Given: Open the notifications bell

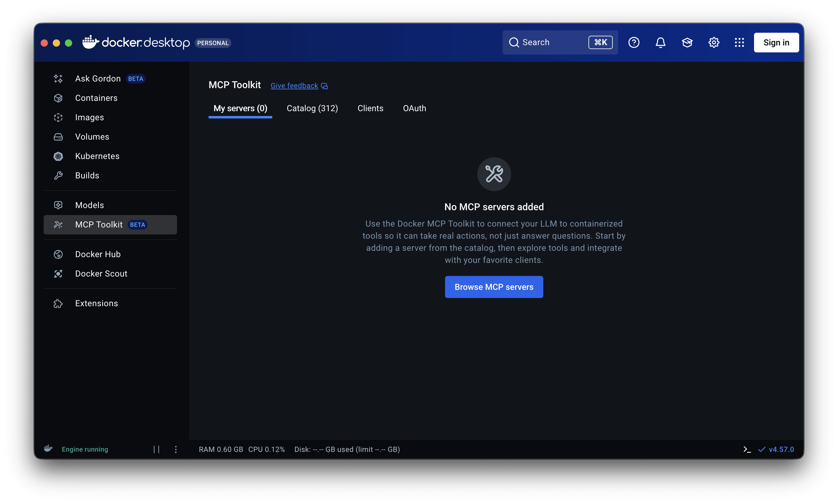Looking at the screenshot, I should [x=660, y=42].
